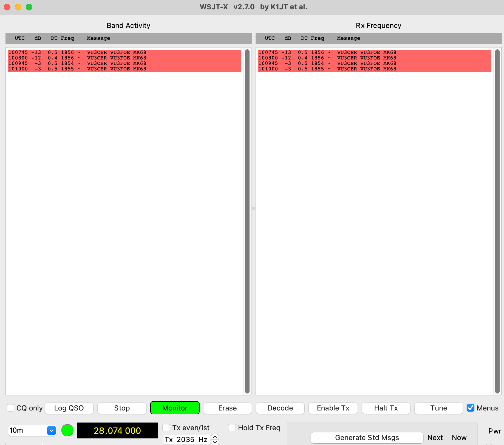Click the Tune button
The width and height of the screenshot is (504, 445).
click(438, 408)
